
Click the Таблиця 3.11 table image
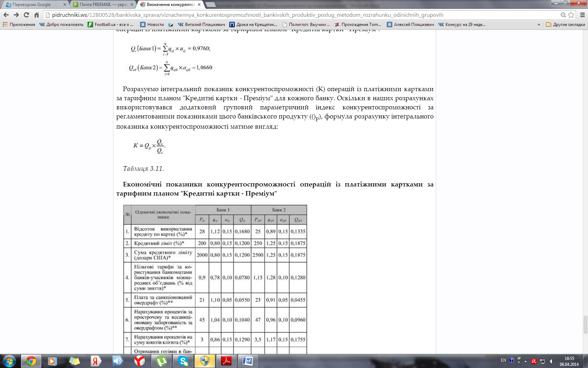pos(215,279)
